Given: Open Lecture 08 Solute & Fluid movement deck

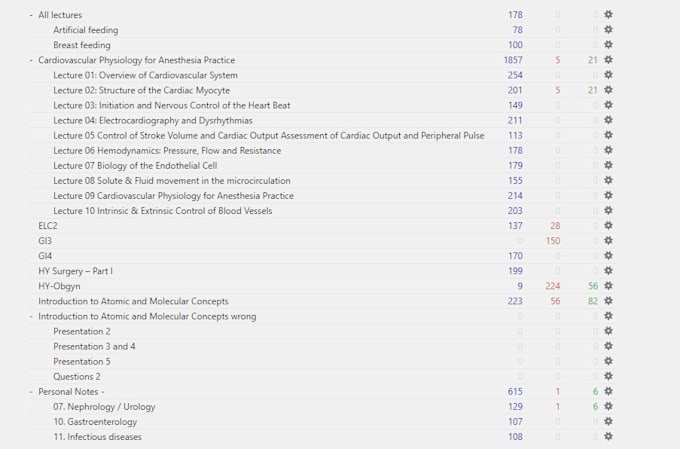Looking at the screenshot, I should click(x=172, y=180).
